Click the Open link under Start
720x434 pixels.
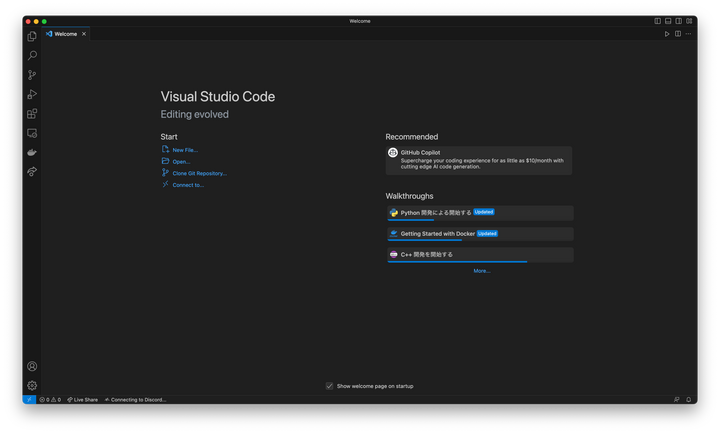(181, 162)
